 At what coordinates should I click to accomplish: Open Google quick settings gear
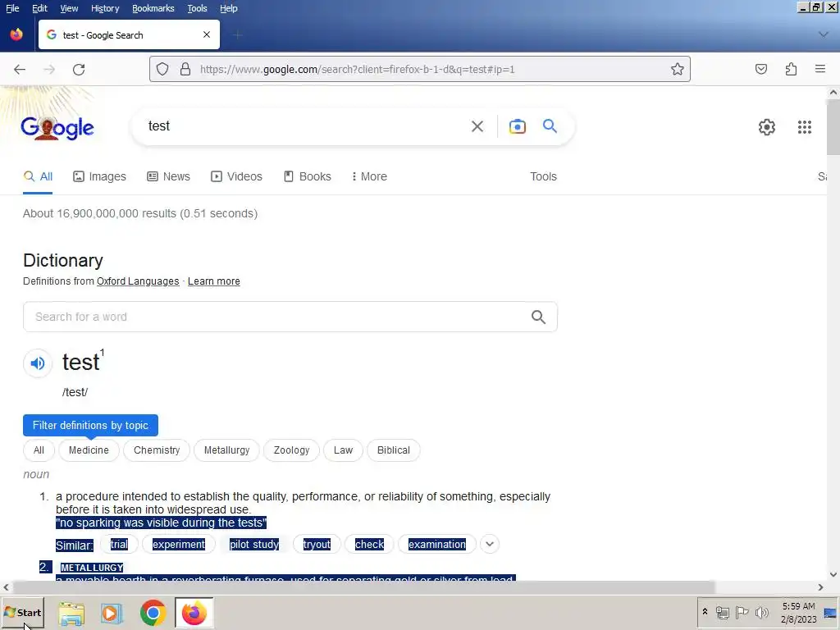(x=767, y=127)
